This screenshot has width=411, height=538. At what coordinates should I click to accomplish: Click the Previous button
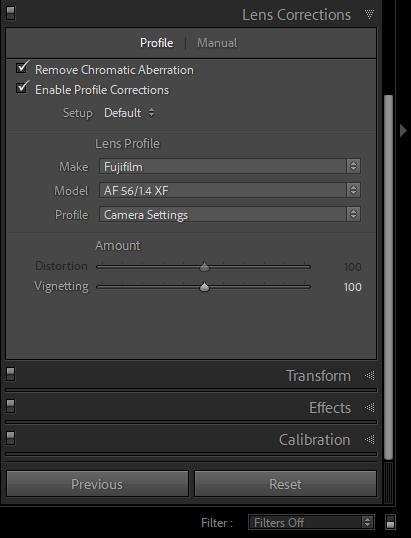[97, 484]
